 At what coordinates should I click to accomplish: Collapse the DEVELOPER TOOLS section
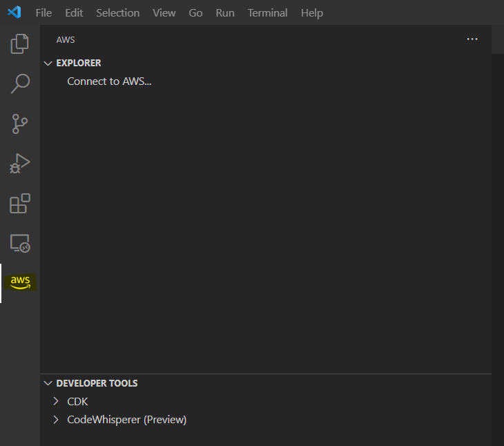(x=48, y=383)
